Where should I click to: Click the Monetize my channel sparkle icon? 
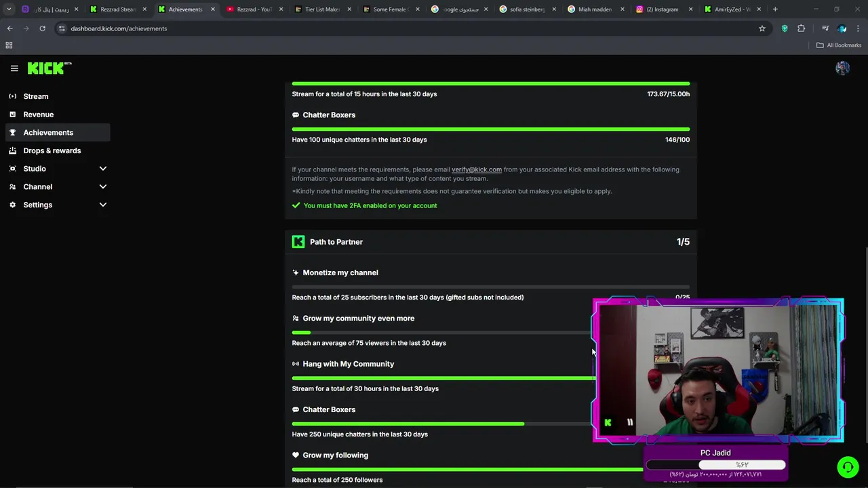pos(296,272)
